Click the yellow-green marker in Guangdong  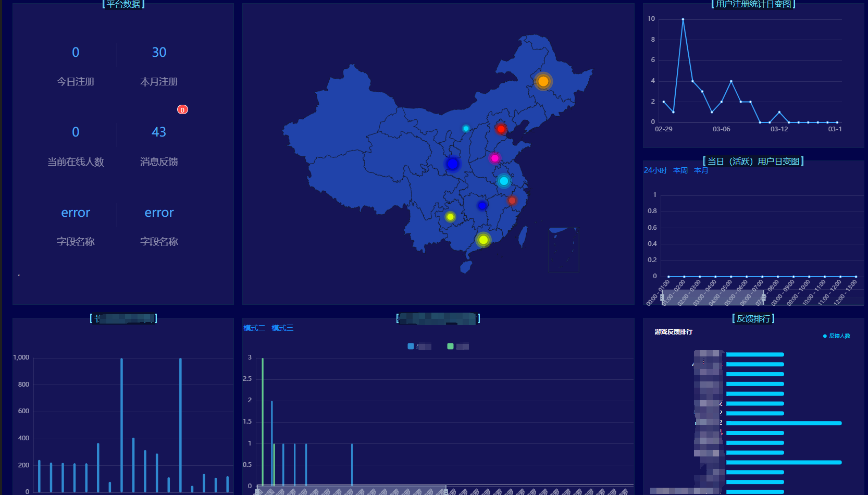(x=483, y=240)
